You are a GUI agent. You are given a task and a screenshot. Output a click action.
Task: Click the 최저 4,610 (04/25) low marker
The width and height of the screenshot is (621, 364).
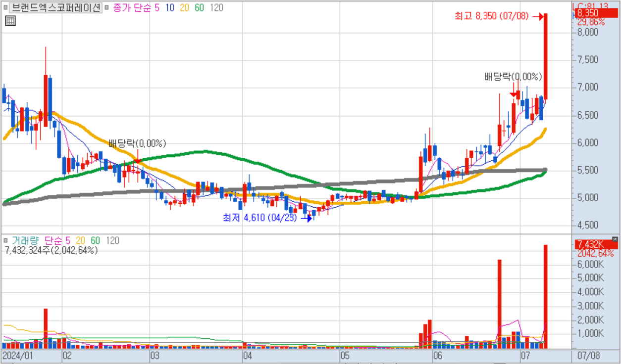(260, 218)
